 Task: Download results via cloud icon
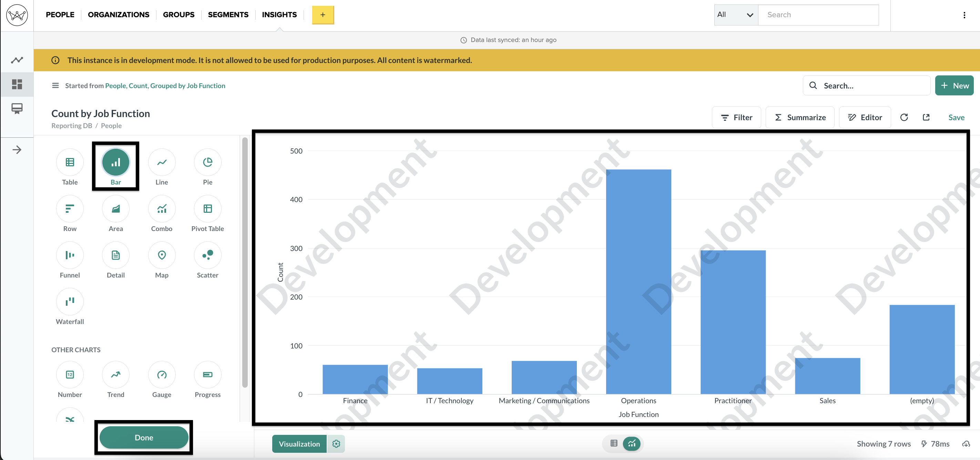point(966,444)
